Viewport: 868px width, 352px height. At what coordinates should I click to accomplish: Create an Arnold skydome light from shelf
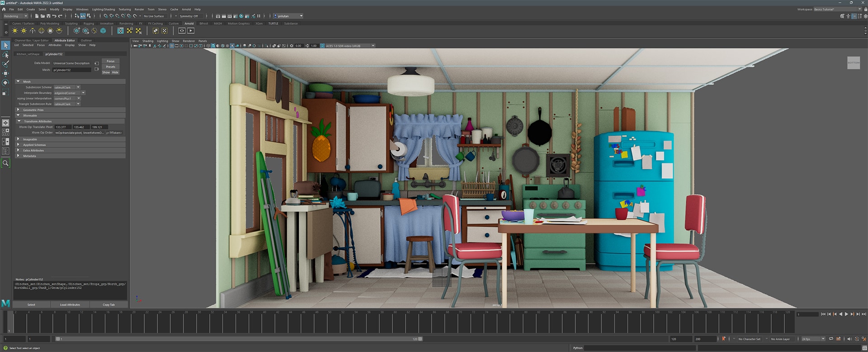coord(41,31)
